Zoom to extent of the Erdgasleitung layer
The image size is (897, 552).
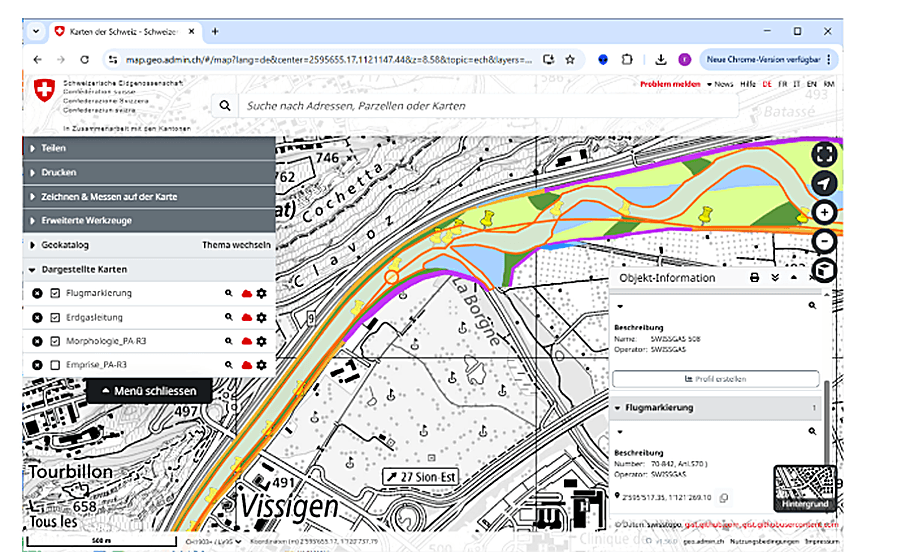pyautogui.click(x=229, y=317)
